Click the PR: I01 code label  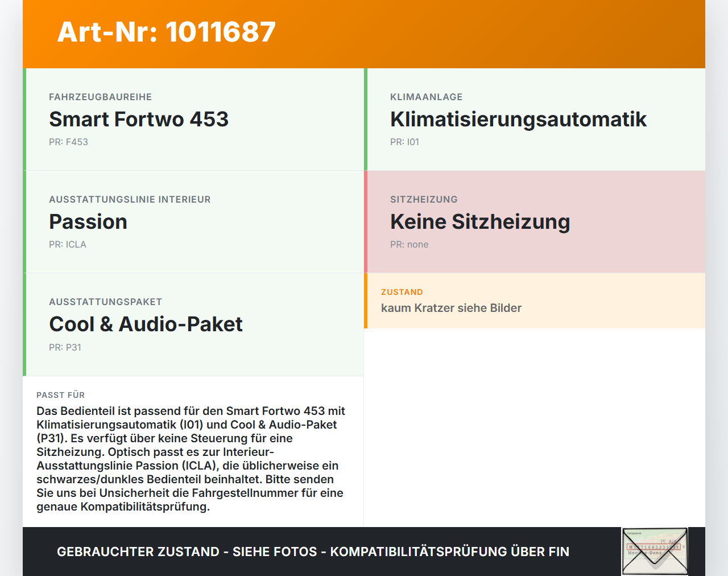tap(404, 142)
